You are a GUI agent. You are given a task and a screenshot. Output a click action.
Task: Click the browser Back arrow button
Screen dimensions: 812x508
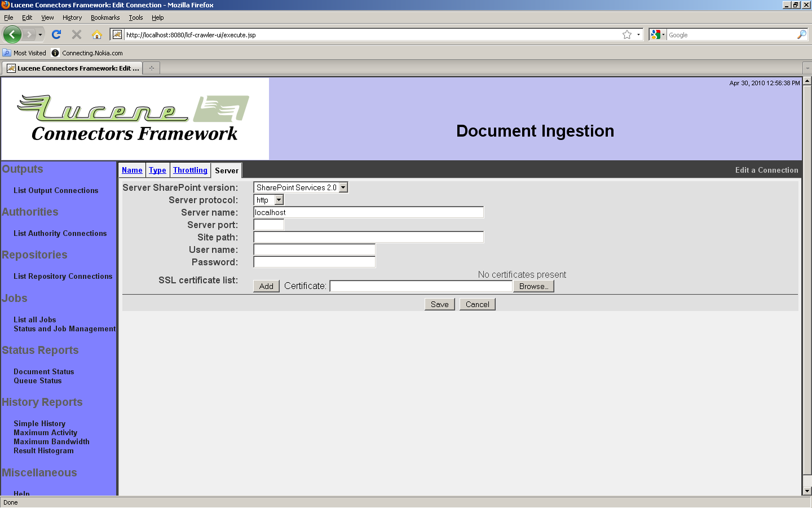12,34
